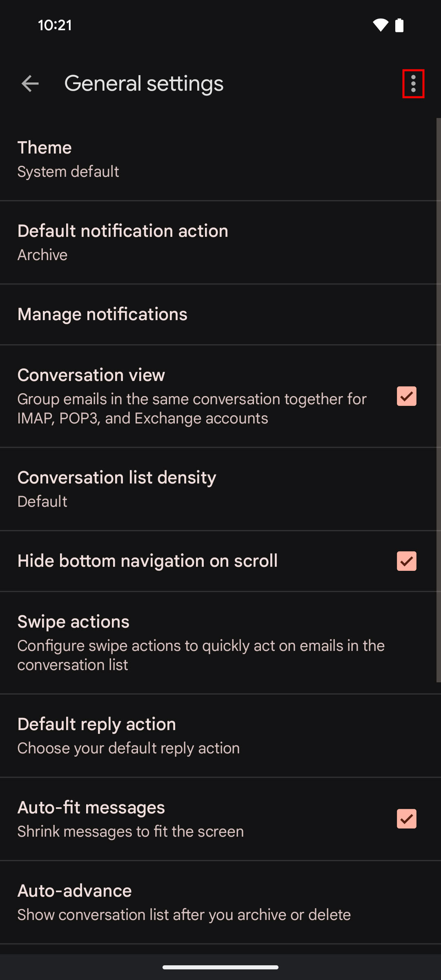Tap the battery status icon

399,25
